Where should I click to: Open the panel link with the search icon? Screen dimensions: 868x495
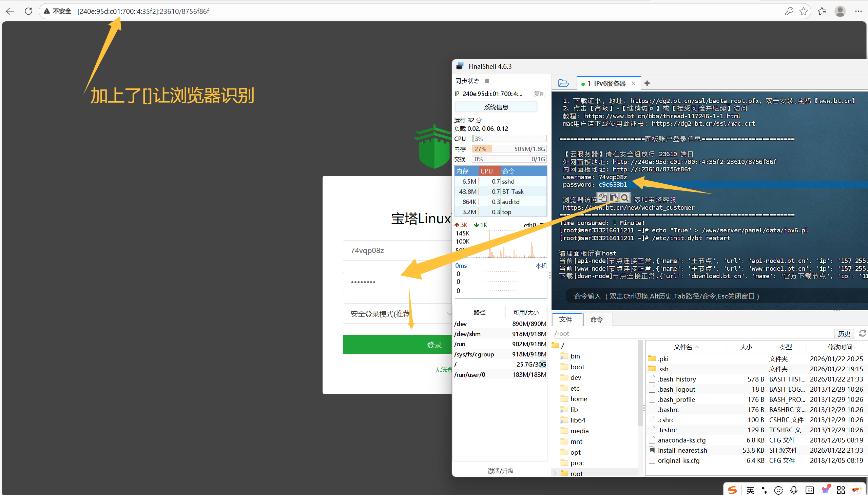tap(625, 198)
